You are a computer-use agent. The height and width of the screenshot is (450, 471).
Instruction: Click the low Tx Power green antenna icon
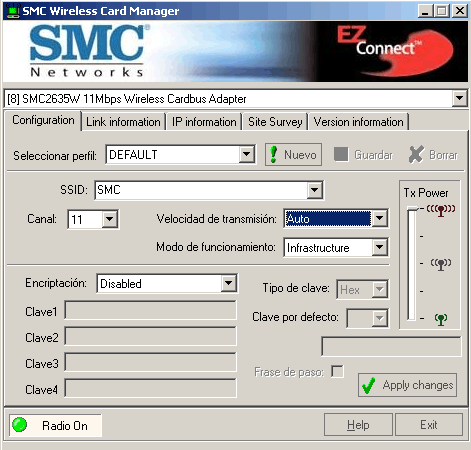441,319
